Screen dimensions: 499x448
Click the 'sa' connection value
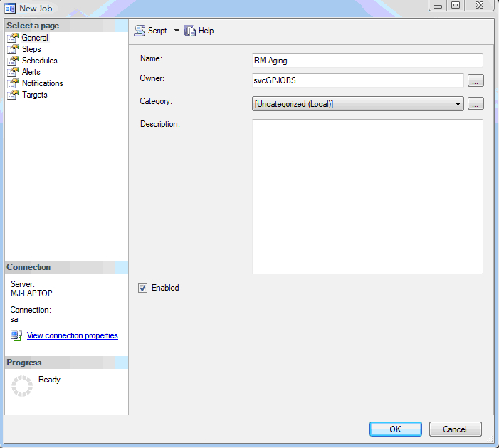[x=14, y=320]
